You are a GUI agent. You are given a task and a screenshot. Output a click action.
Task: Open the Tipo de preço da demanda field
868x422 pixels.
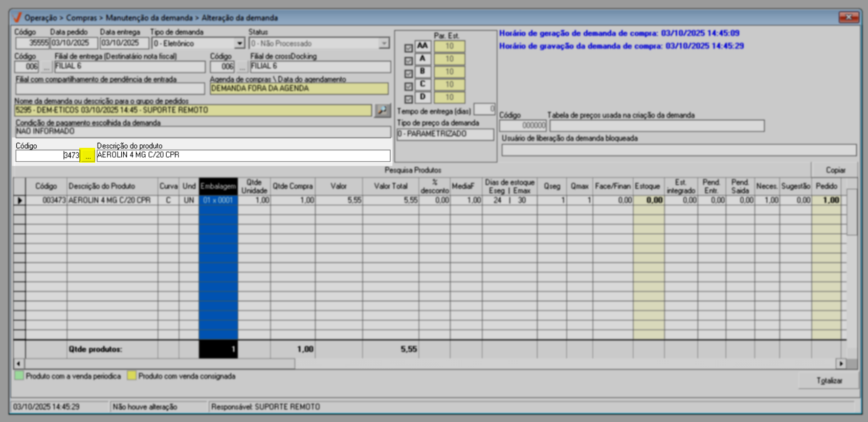445,134
